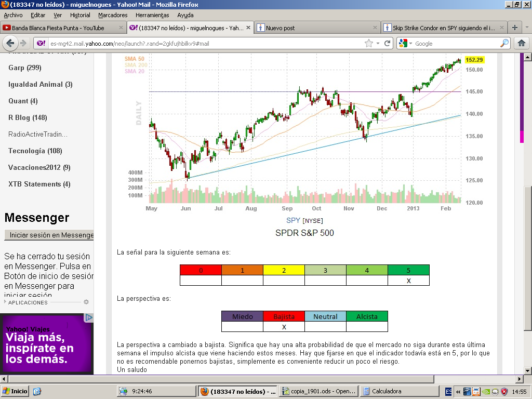Screen dimensions: 532x399
Task: Open the RadioActiveTradin... folder
Action: coord(38,134)
